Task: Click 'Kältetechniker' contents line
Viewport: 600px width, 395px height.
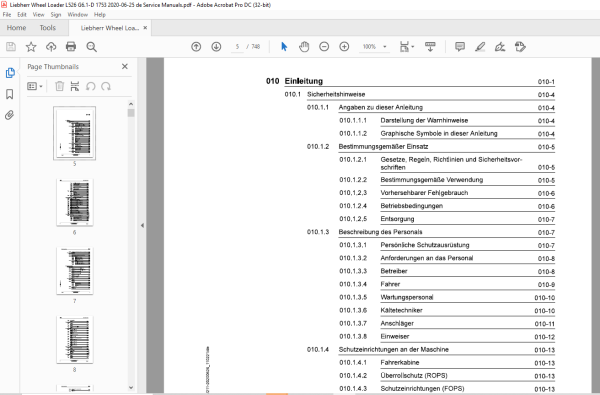Action: coord(401,310)
